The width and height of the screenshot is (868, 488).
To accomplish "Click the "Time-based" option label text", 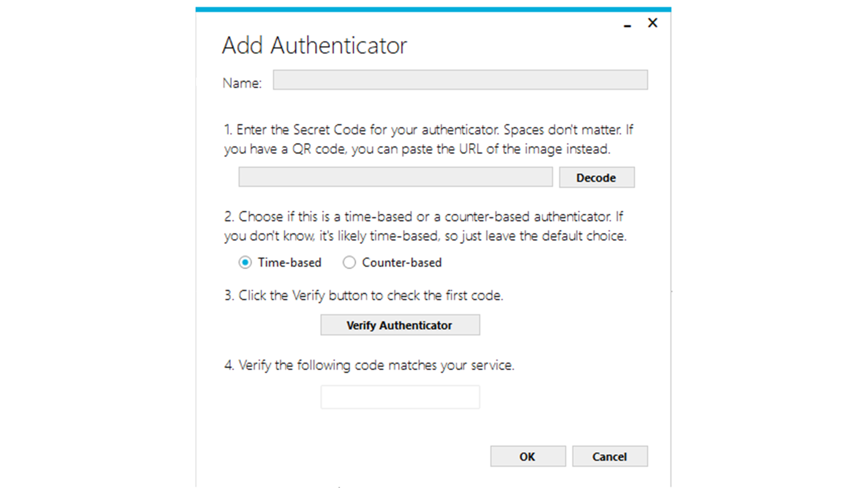I will (290, 262).
